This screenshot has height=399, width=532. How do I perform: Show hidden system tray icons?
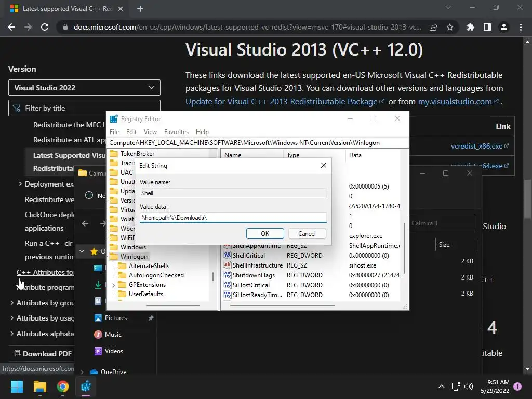click(442, 387)
